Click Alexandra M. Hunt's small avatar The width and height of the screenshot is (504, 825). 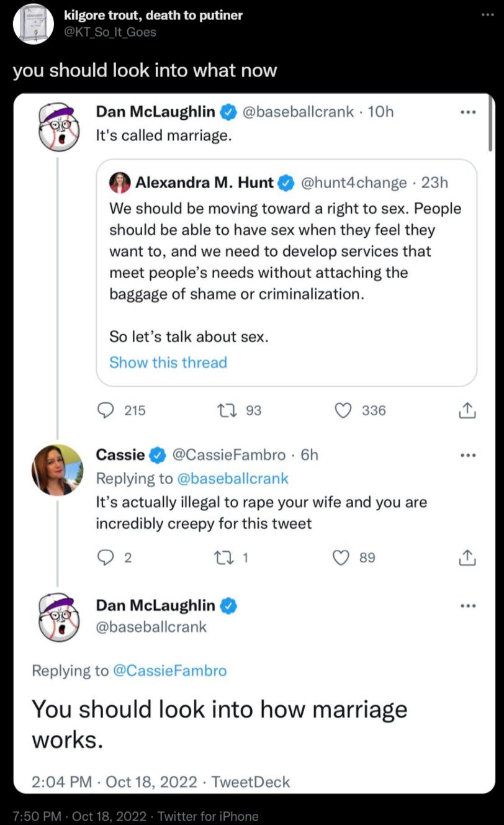pyautogui.click(x=120, y=183)
